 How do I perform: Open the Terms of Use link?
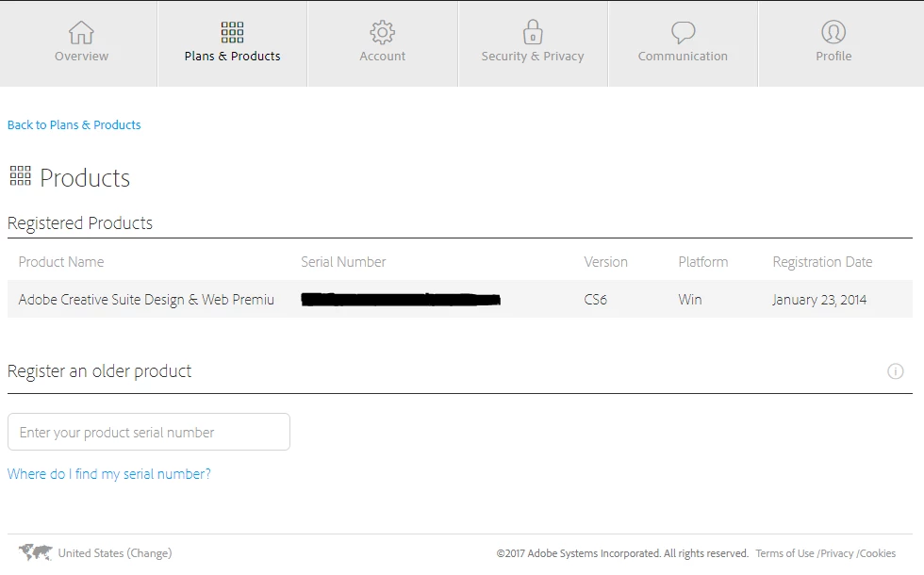[784, 553]
